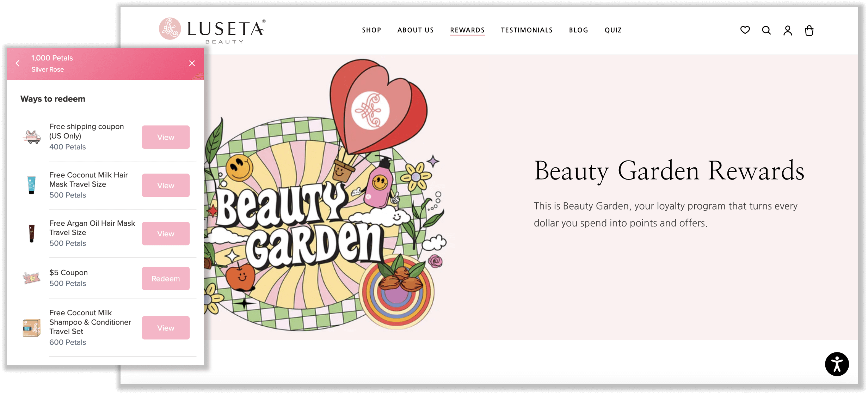The image size is (868, 394).
Task: Select the QUIZ menu item
Action: coord(613,30)
